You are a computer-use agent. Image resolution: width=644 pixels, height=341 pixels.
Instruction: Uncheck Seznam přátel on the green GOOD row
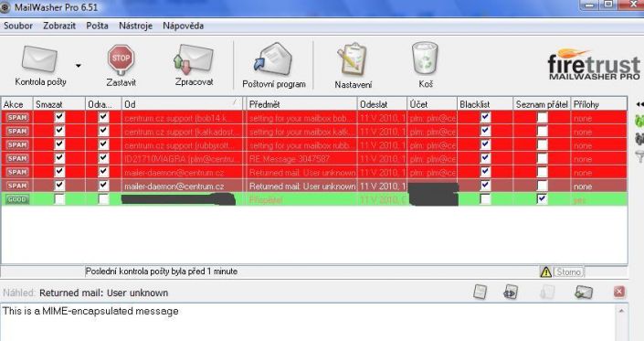coord(542,199)
